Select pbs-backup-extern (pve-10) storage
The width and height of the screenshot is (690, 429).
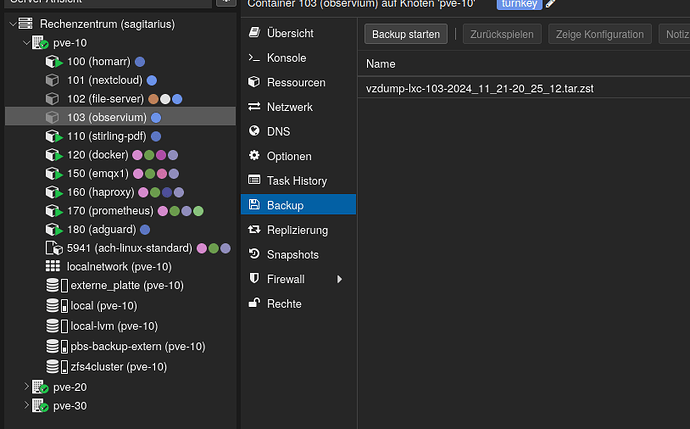click(x=121, y=346)
